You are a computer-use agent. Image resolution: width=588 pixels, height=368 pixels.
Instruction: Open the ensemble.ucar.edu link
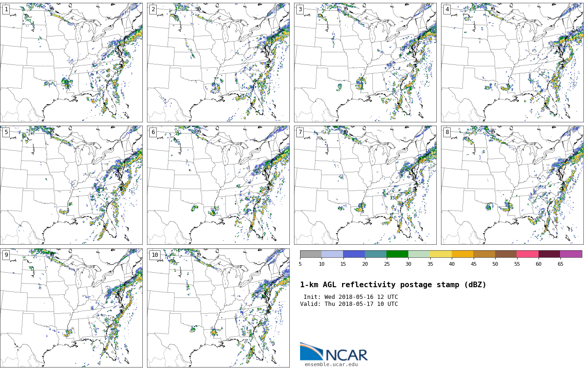[x=331, y=365]
